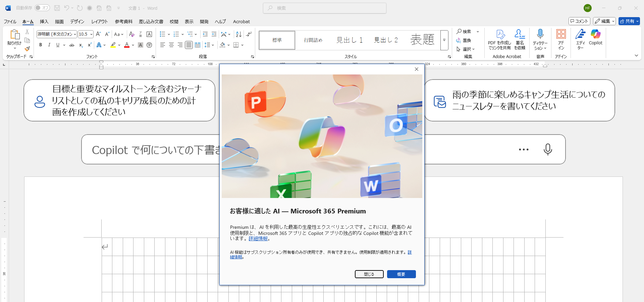The height and width of the screenshot is (302, 644).
Task: Toggle italic formatting
Action: [49, 45]
